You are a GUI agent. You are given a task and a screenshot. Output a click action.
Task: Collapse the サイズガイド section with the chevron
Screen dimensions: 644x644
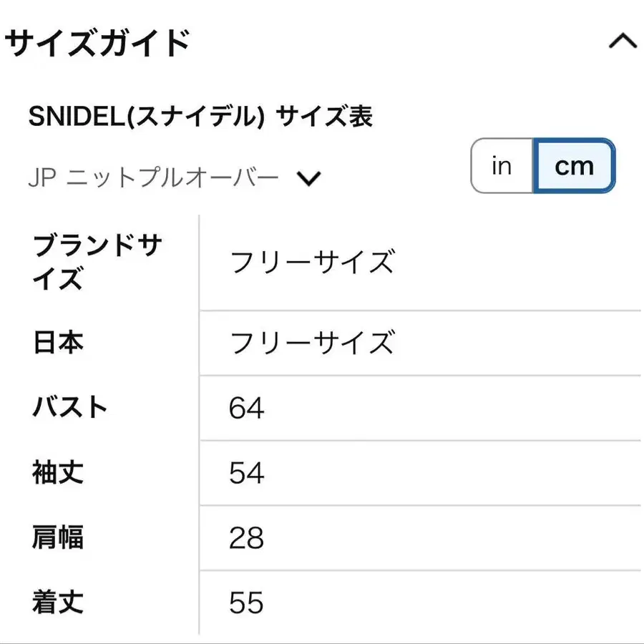[x=622, y=42]
